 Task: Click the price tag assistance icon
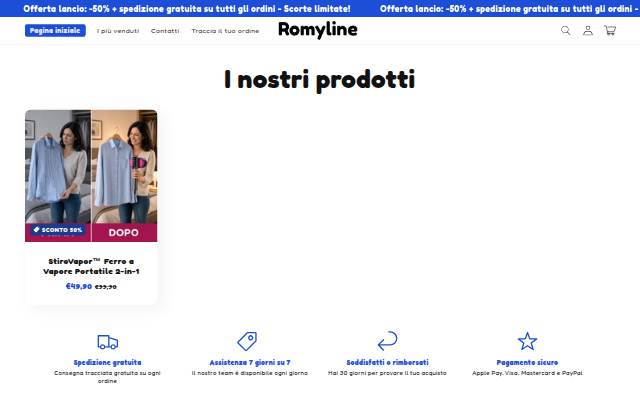[247, 341]
